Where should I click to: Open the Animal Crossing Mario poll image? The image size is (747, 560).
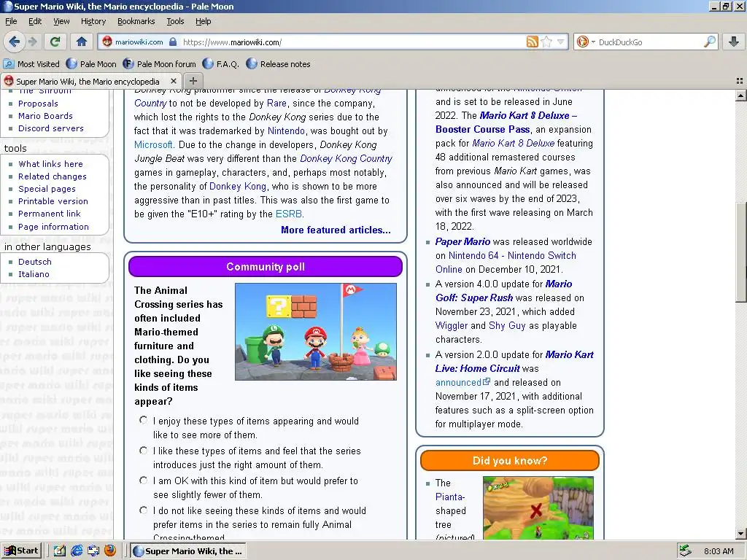(315, 332)
